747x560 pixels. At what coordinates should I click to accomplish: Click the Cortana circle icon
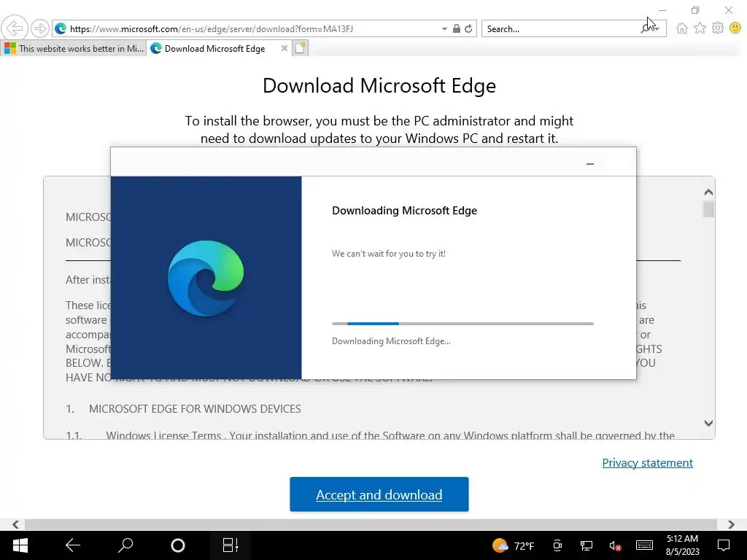pos(178,545)
